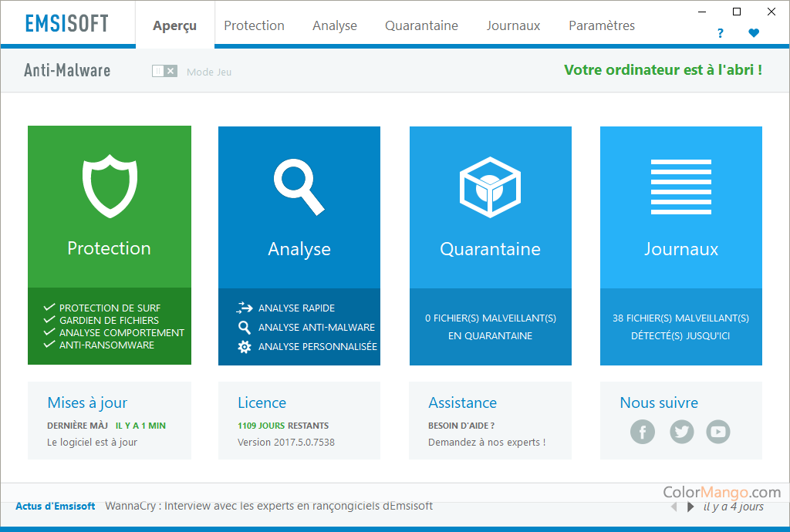Maximize the Emsisoft window
This screenshot has width=790, height=532.
(737, 12)
